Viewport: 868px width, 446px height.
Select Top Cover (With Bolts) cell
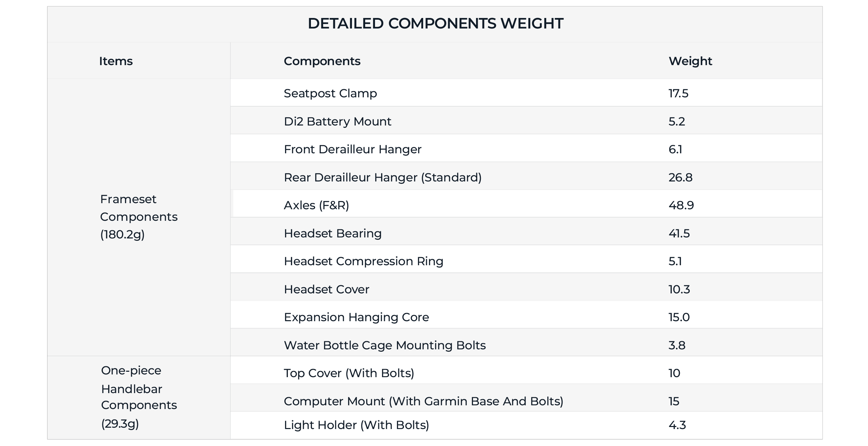click(349, 373)
